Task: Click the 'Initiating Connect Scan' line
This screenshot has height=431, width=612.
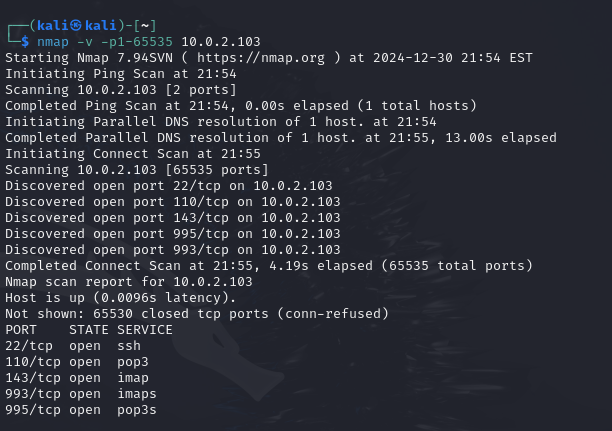Action: 133,154
